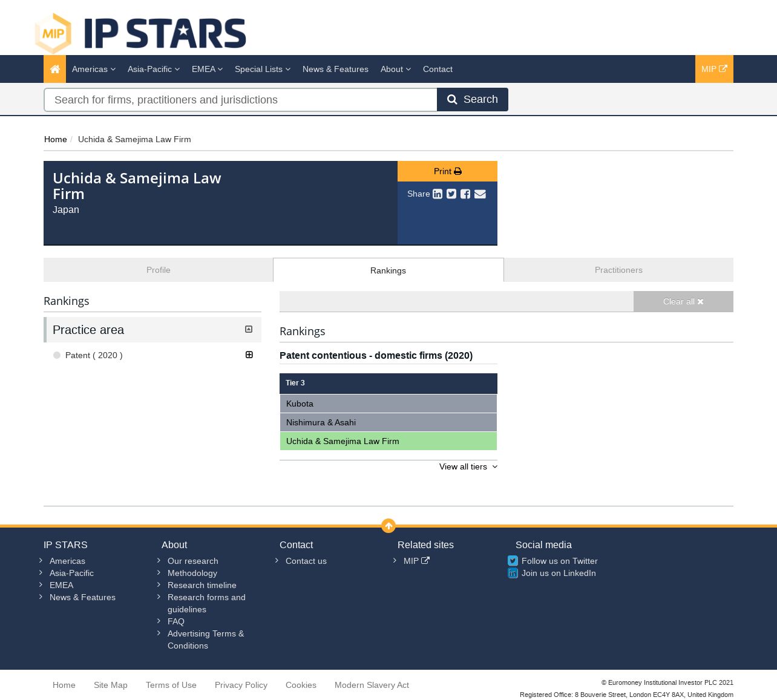Click the home icon in navigation bar
777x700 pixels.
coord(54,69)
